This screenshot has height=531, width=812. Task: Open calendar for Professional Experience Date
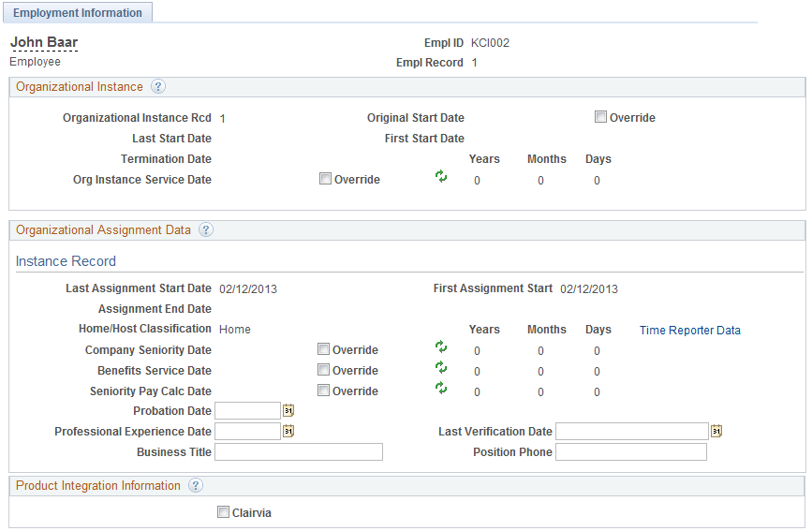[288, 431]
